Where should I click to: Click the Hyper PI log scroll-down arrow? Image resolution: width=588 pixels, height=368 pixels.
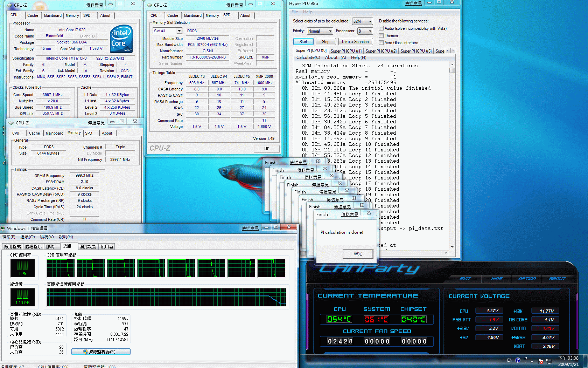pyautogui.click(x=452, y=247)
